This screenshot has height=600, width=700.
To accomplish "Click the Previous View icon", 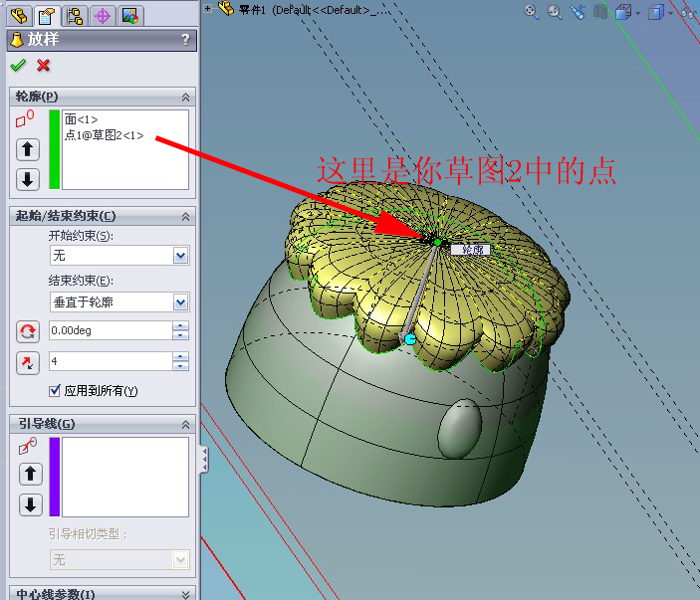I will [x=578, y=12].
